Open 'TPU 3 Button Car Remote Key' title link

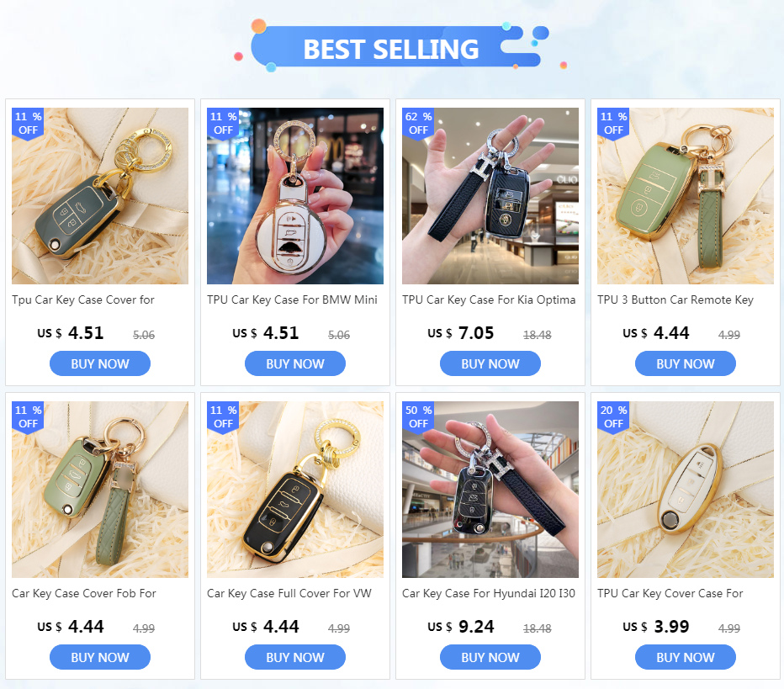675,300
